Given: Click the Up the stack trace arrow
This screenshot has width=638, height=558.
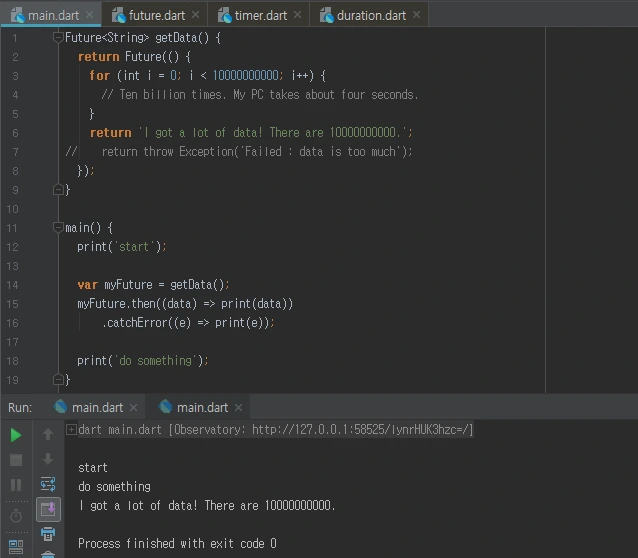Looking at the screenshot, I should 48,434.
